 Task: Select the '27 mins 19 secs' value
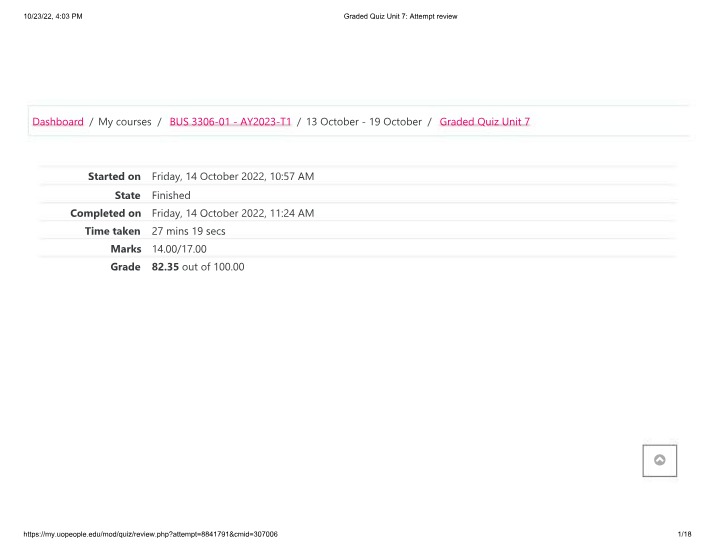tap(189, 231)
